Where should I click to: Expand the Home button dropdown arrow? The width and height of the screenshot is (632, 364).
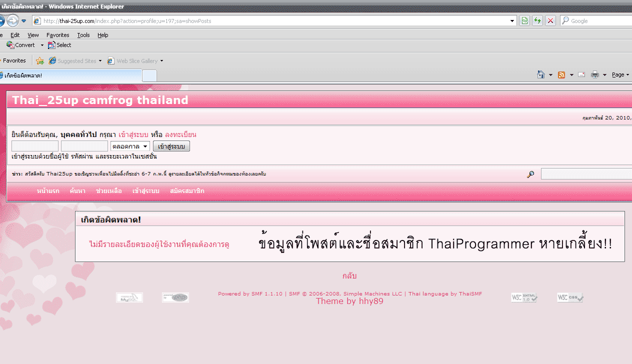(x=551, y=75)
